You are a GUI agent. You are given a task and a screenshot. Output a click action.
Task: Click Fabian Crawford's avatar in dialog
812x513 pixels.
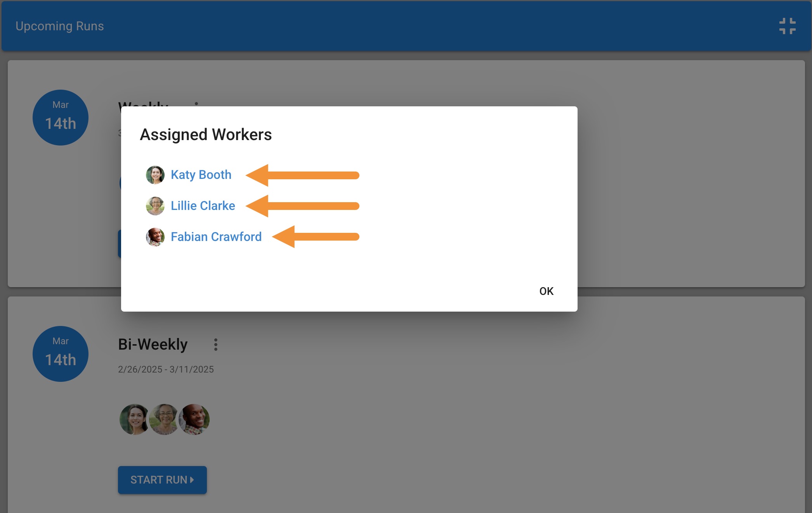tap(155, 237)
